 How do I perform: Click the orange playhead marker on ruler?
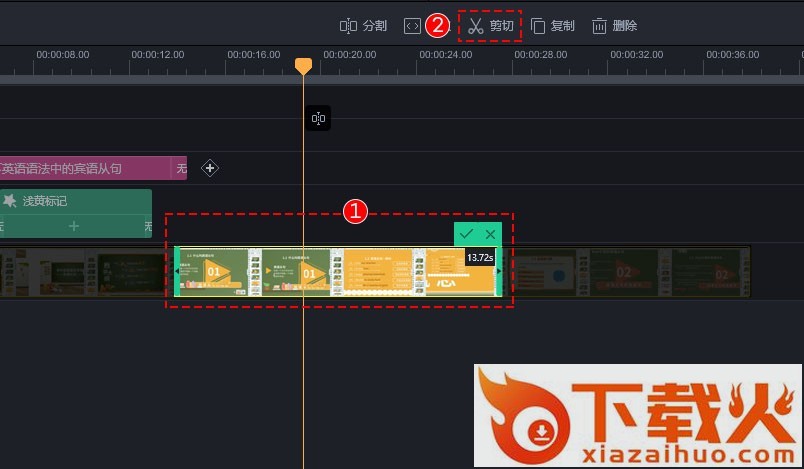click(303, 65)
